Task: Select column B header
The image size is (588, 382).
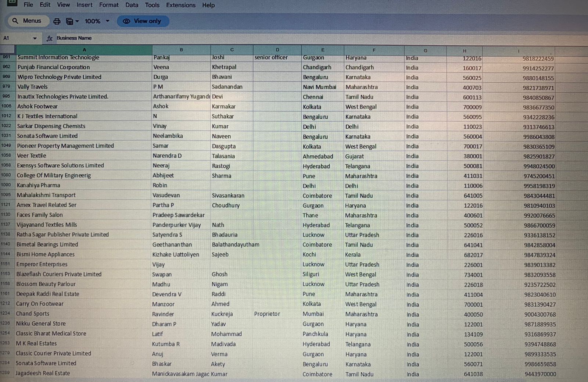Action: coord(181,50)
